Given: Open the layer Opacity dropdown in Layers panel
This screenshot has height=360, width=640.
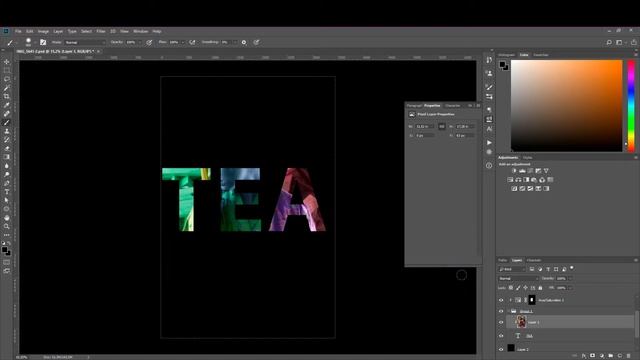Looking at the screenshot, I should (x=570, y=278).
